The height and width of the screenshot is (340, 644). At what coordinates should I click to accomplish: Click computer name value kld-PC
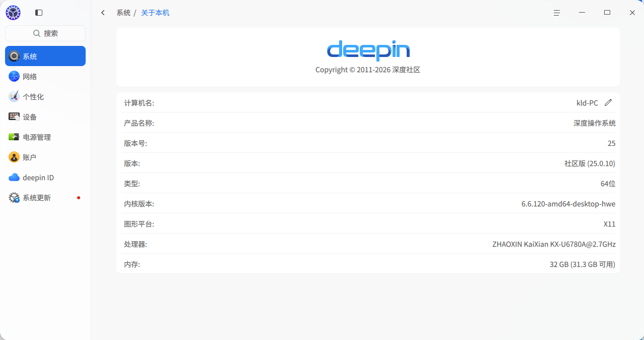pyautogui.click(x=587, y=103)
